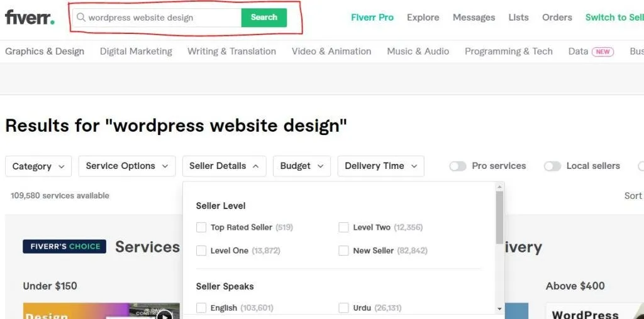The image size is (644, 319).
Task: Open the Sort dropdown
Action: coord(634,195)
